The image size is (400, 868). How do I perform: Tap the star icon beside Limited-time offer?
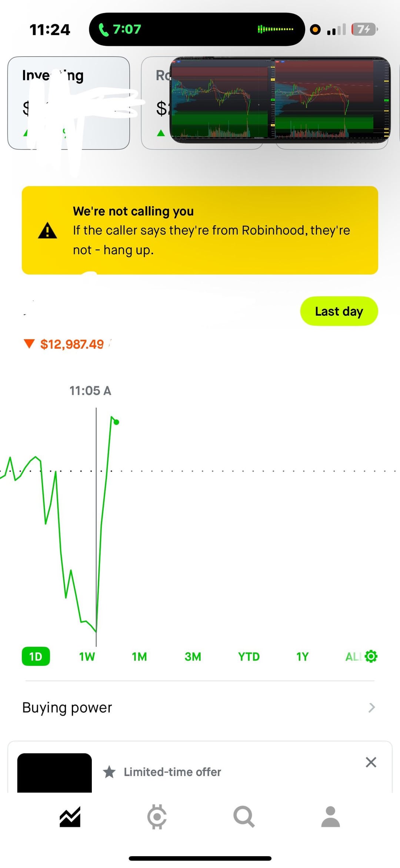tap(109, 772)
